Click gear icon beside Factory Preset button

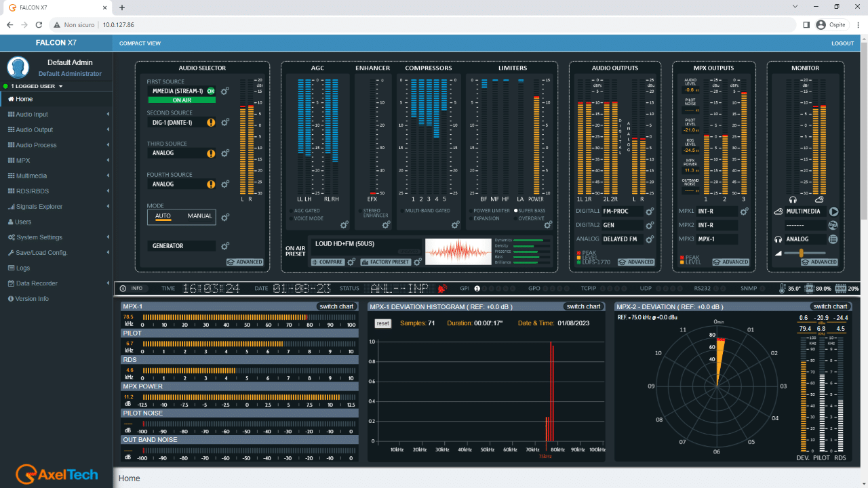click(x=418, y=262)
